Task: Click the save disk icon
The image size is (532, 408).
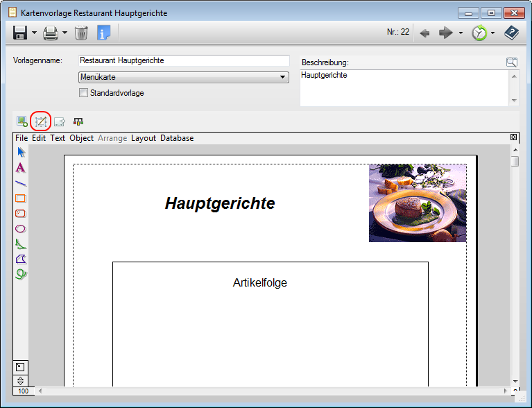Action: (x=19, y=33)
